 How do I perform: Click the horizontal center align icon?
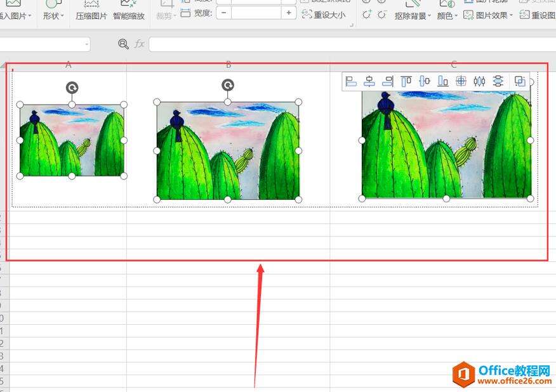pyautogui.click(x=369, y=81)
